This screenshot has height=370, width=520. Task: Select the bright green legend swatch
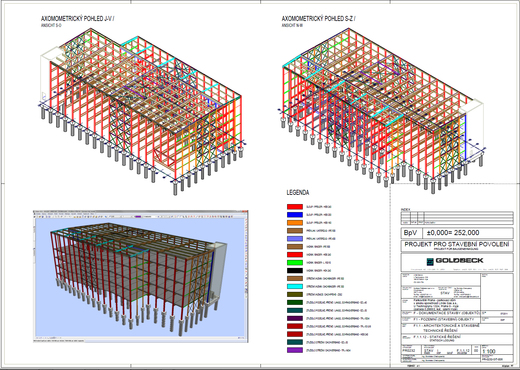pos(295,263)
